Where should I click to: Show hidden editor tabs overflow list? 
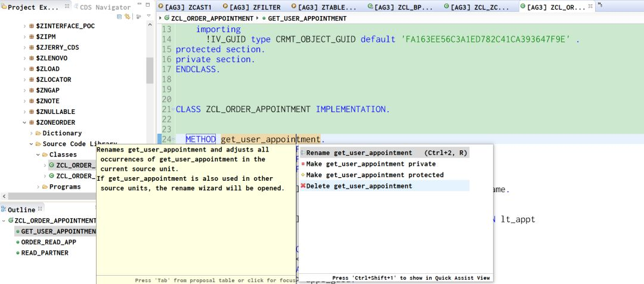[600, 5]
